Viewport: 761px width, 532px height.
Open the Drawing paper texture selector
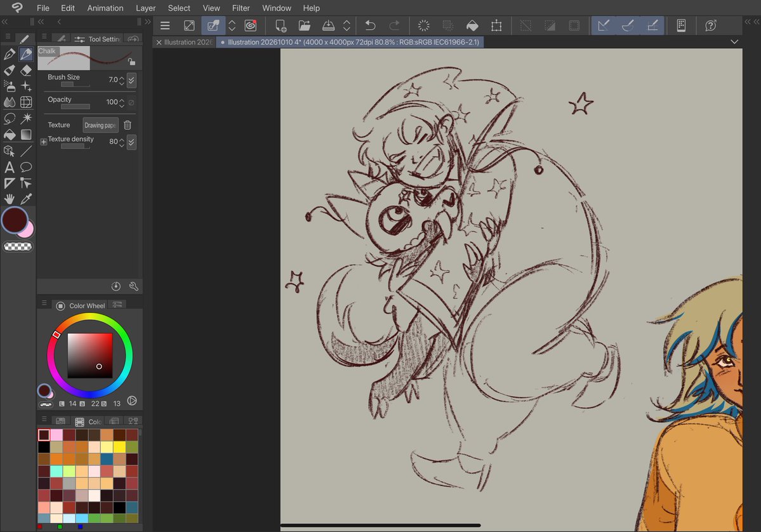[100, 125]
